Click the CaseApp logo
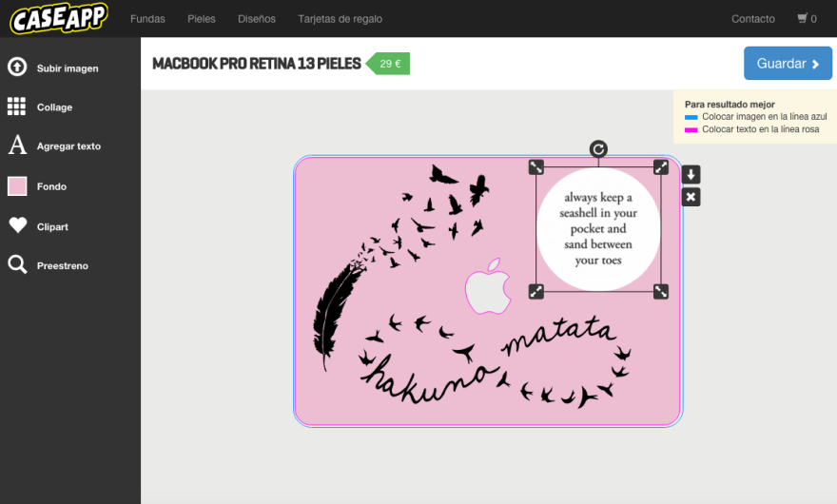This screenshot has height=504, width=837. (x=59, y=18)
